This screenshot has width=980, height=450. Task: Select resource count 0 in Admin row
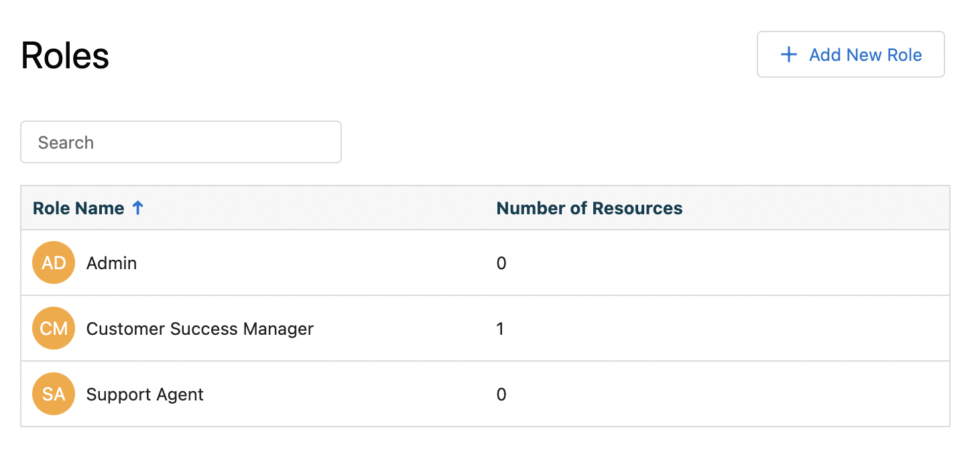tap(501, 263)
